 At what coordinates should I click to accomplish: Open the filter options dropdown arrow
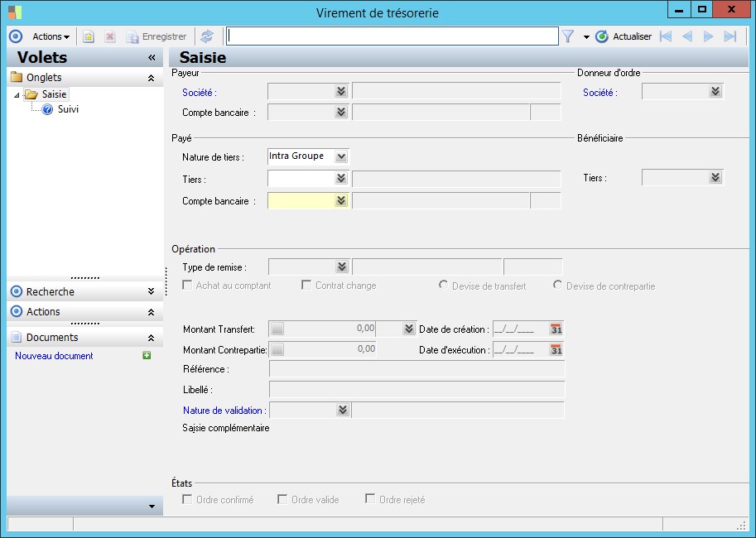pos(586,36)
